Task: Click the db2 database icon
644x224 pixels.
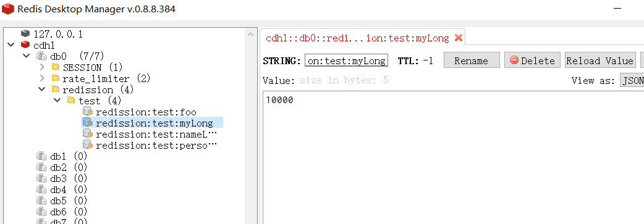Action: [x=41, y=167]
